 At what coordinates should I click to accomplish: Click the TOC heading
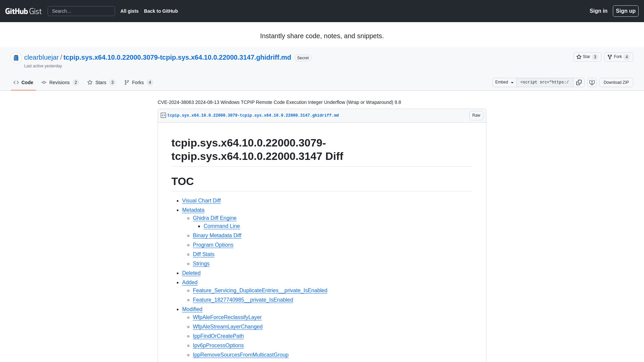coord(182,181)
